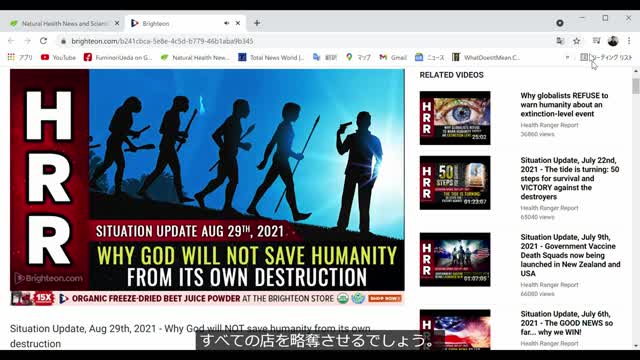This screenshot has height=360, width=640.
Task: Open the Total News World bookmark
Action: [x=271, y=58]
